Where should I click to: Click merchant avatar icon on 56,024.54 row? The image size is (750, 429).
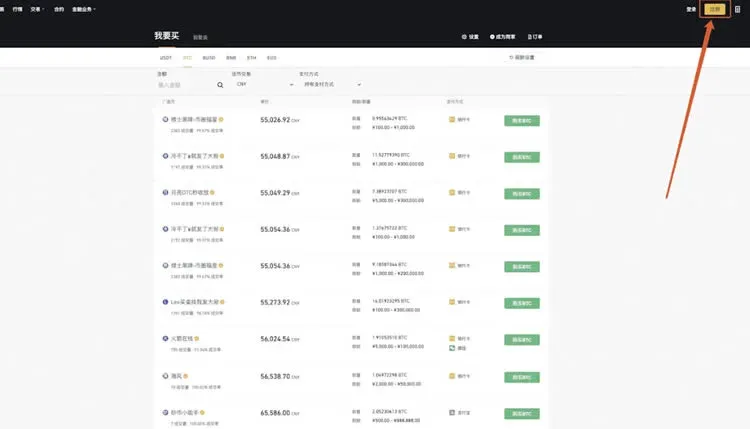click(x=165, y=338)
